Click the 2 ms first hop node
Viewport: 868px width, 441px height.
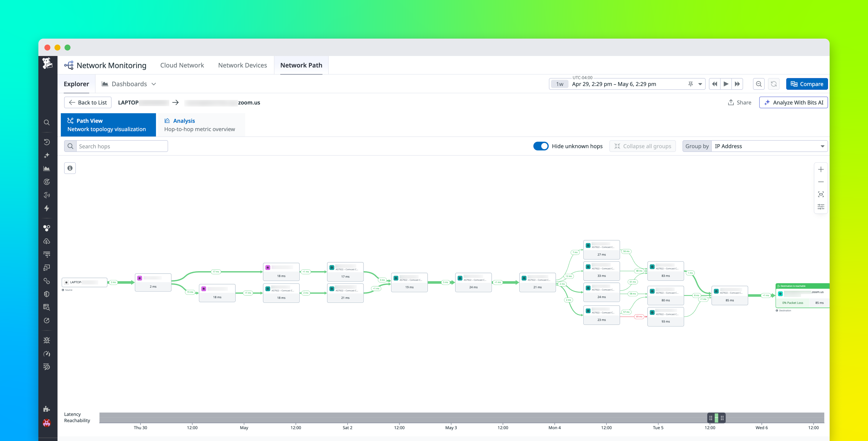click(153, 282)
